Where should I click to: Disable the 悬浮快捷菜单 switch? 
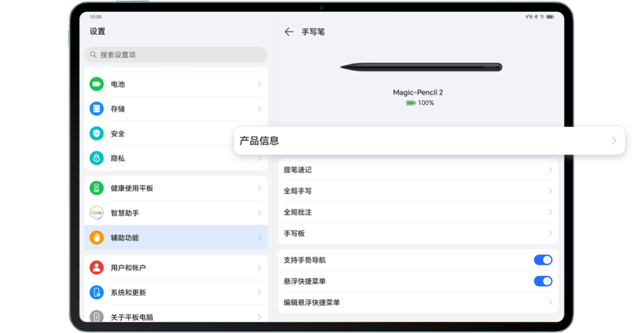tap(542, 281)
